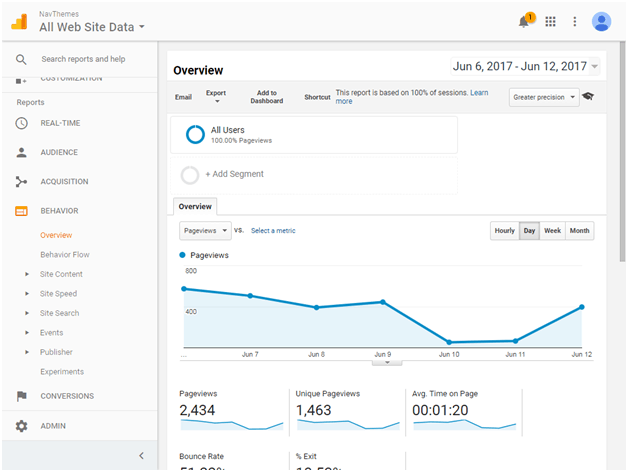Image resolution: width=628 pixels, height=472 pixels.
Task: Open the Real-Time reports section
Action: tap(60, 123)
